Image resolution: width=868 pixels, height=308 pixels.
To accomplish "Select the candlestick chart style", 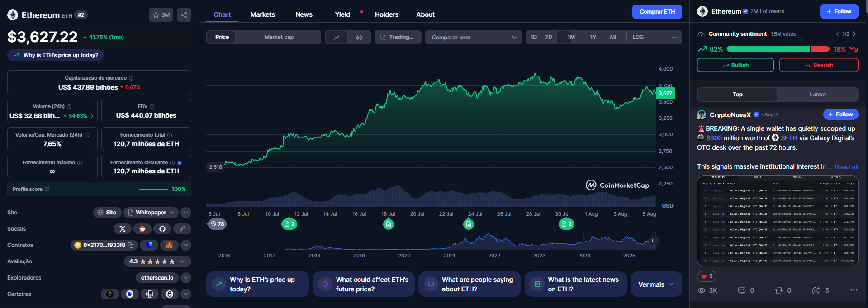I will (x=359, y=37).
